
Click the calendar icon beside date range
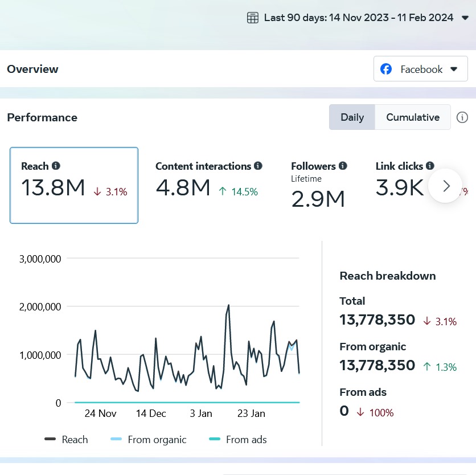point(252,18)
